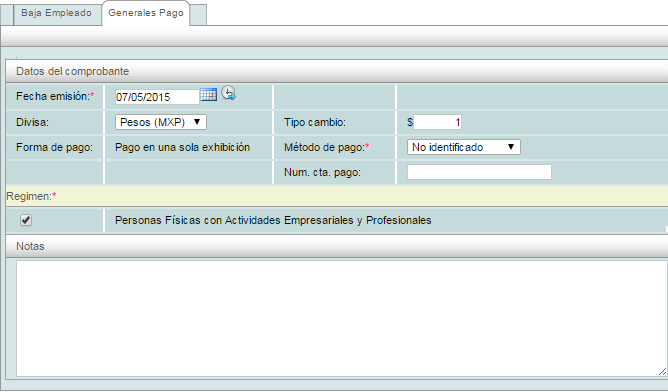The image size is (668, 392).
Task: Focus the Tipo cambio amount field
Action: (x=438, y=123)
